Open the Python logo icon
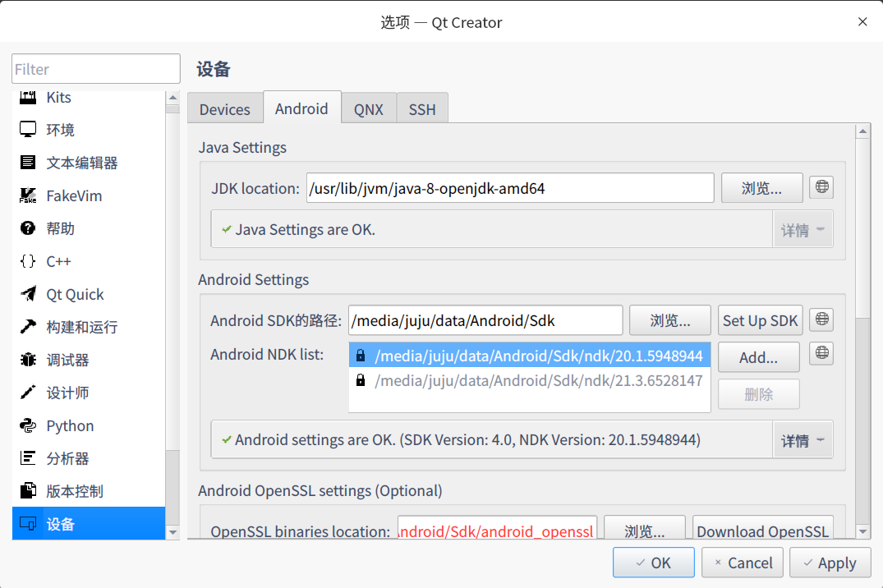883x588 pixels. point(28,425)
